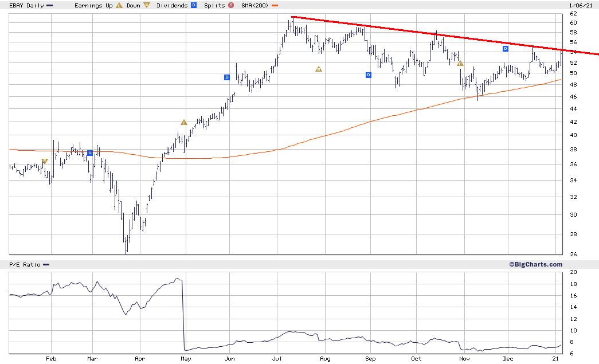Click the Splits legend text

pyautogui.click(x=214, y=5)
